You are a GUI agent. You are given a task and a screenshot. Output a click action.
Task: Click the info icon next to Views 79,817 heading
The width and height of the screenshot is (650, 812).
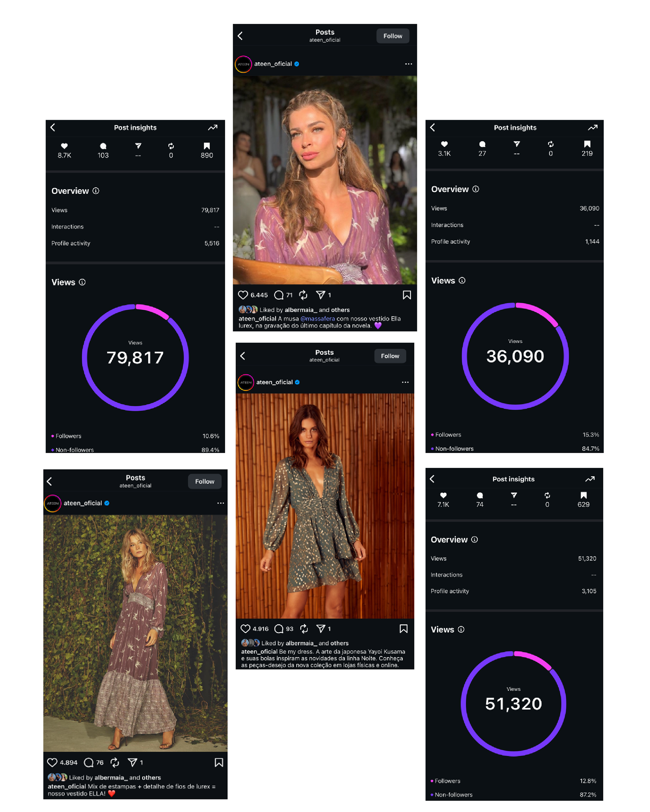coord(82,282)
